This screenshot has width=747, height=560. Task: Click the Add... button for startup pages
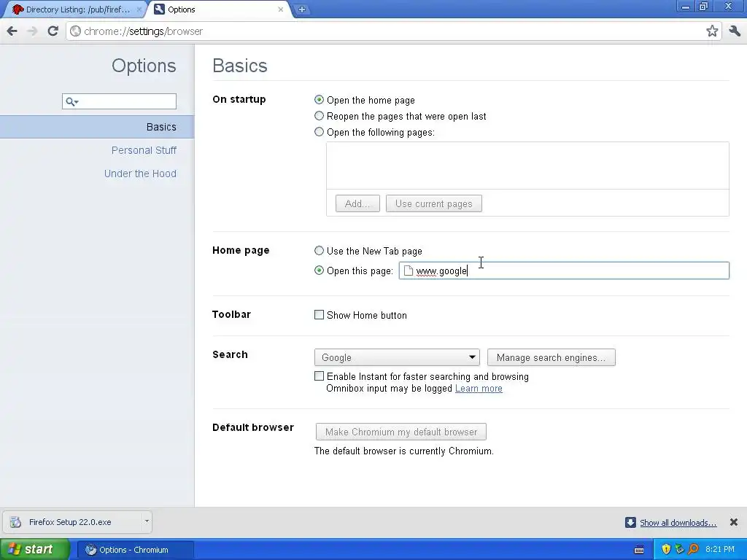tap(357, 204)
